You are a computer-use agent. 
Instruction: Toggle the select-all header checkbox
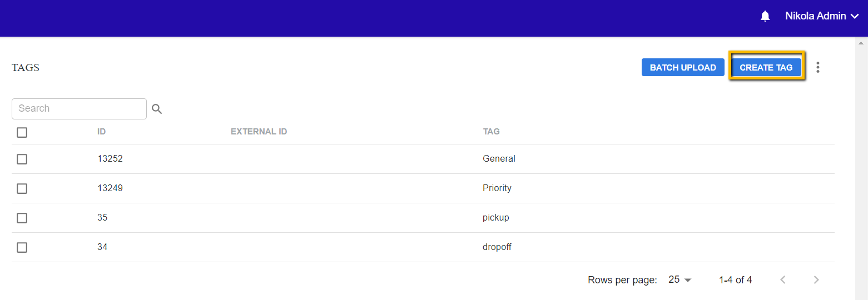coord(22,132)
